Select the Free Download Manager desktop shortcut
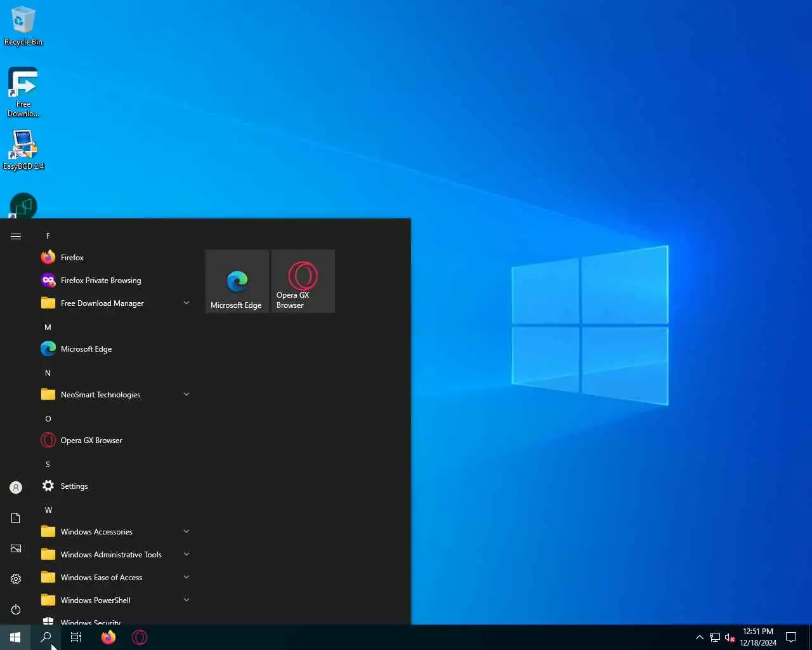Screen dimensions: 812x650 coord(23,92)
